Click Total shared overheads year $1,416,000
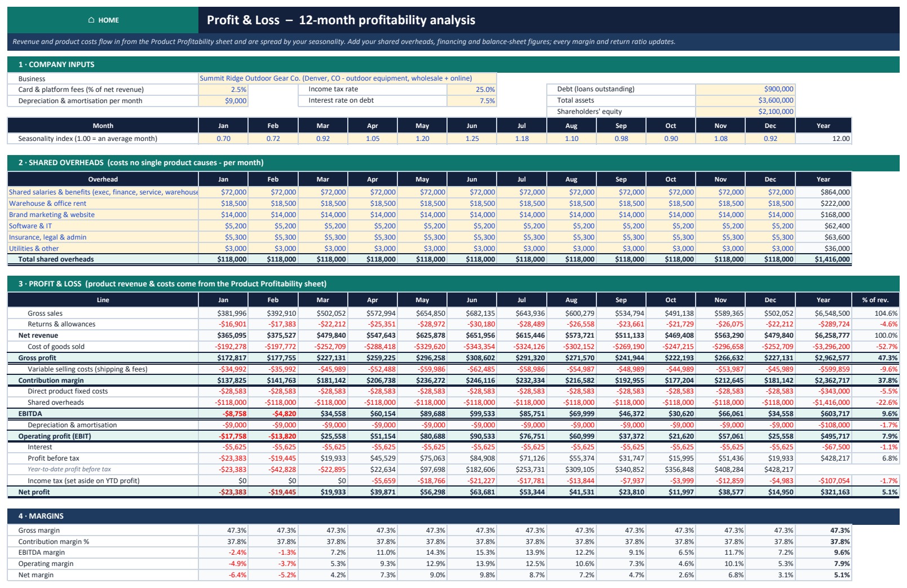Image resolution: width=907 pixels, height=588 pixels. pos(824,259)
